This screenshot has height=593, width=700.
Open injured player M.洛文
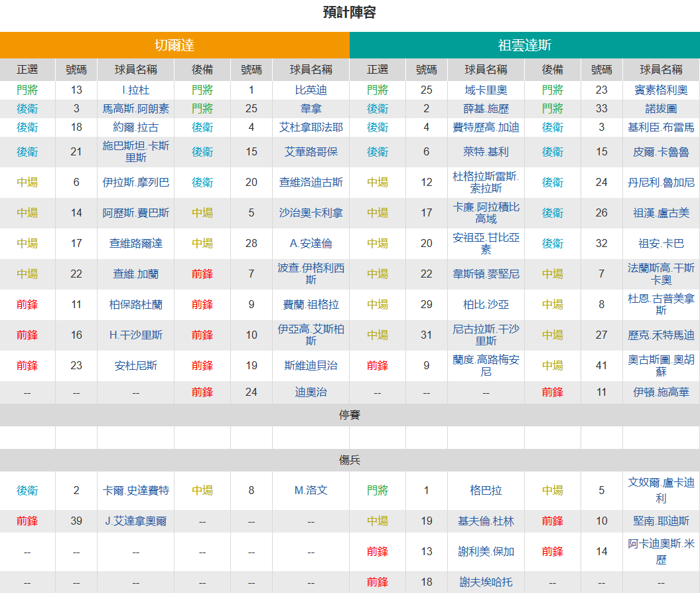pyautogui.click(x=311, y=490)
